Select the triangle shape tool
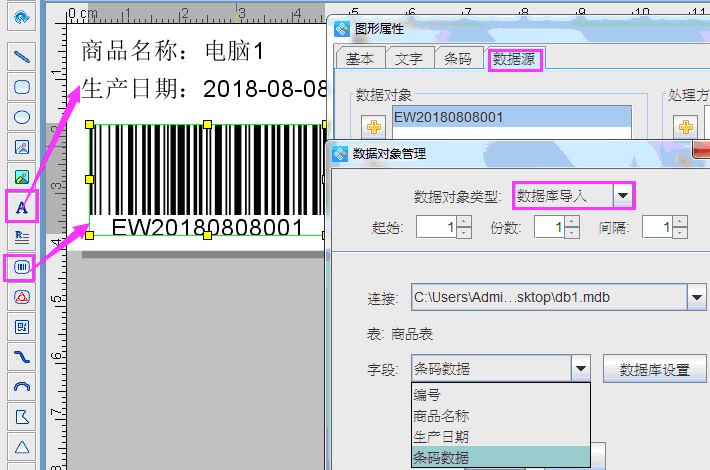 [x=21, y=445]
